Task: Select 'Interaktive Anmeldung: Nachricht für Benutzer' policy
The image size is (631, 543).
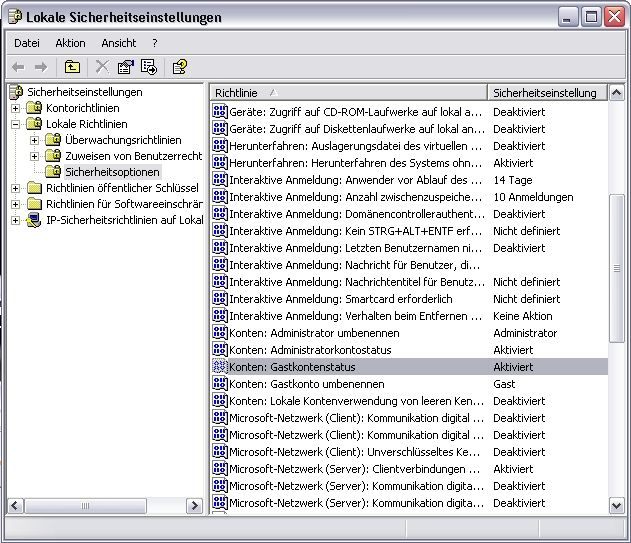Action: point(355,265)
